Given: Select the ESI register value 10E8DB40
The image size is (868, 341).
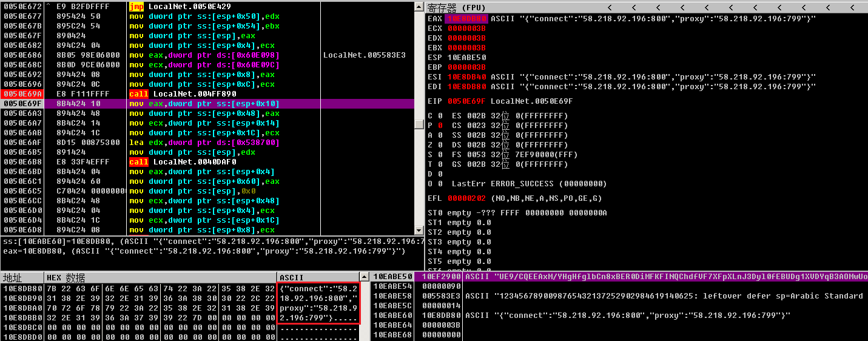Looking at the screenshot, I should [x=466, y=77].
